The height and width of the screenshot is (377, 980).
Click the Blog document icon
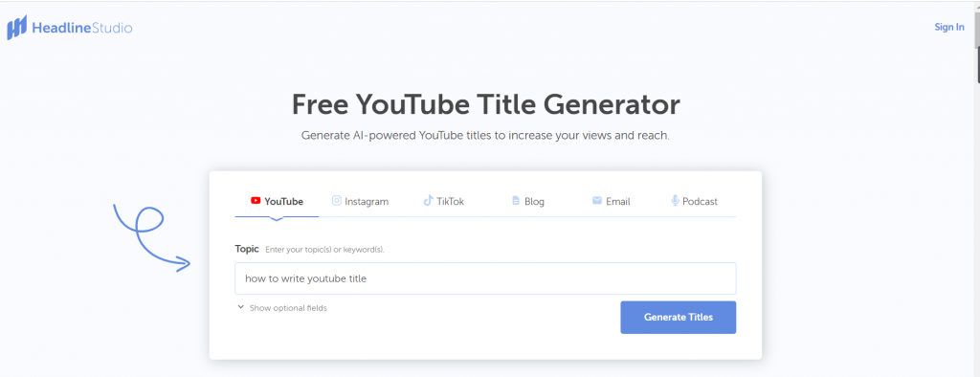[x=516, y=201]
